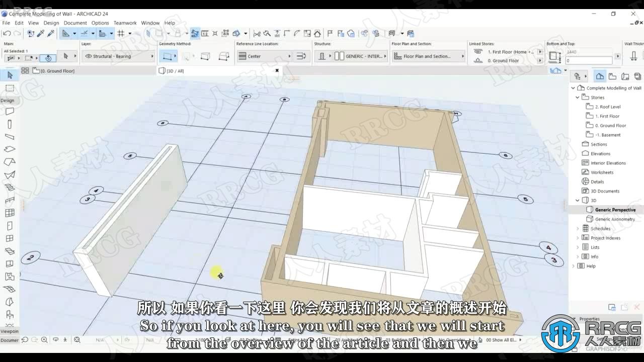
Task: Select the Mesh tool in the toolbox
Action: 10,289
